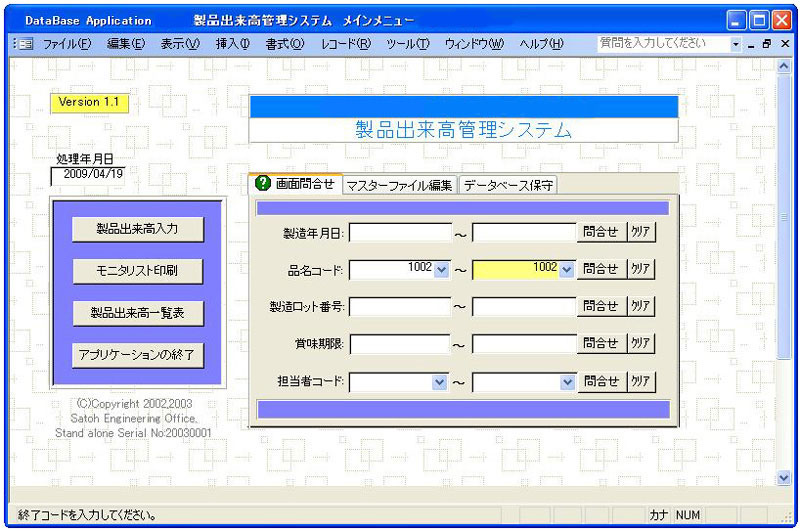
Task: Click the 製品出来高管理システム title text
Action: [x=463, y=130]
